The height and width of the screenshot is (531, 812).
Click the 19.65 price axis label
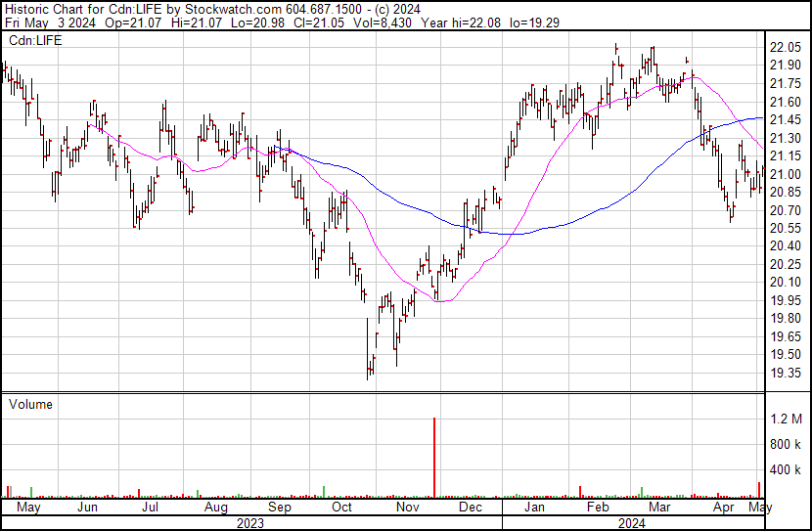pyautogui.click(x=786, y=337)
